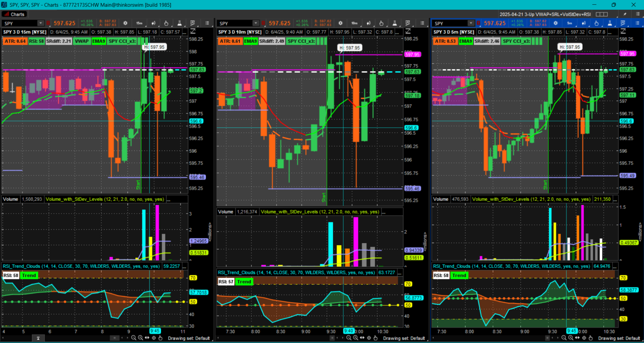Open the hamburger menu in middle chart toolbar

[x=422, y=23]
